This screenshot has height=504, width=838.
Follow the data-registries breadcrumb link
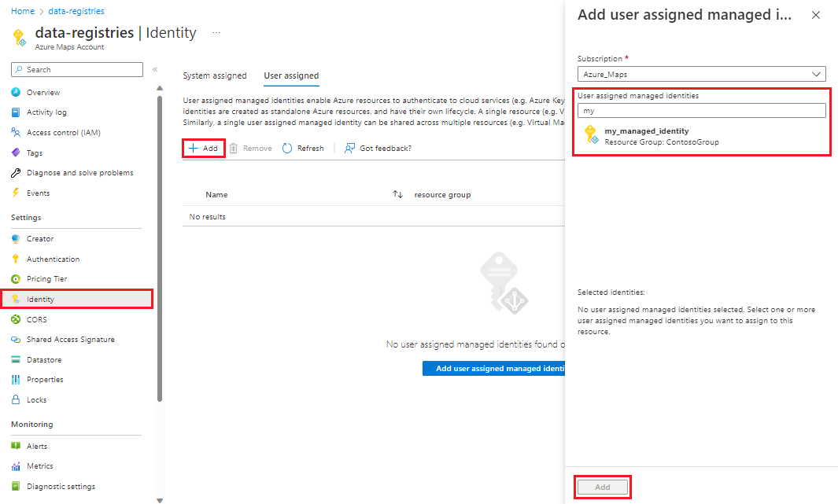click(x=76, y=11)
